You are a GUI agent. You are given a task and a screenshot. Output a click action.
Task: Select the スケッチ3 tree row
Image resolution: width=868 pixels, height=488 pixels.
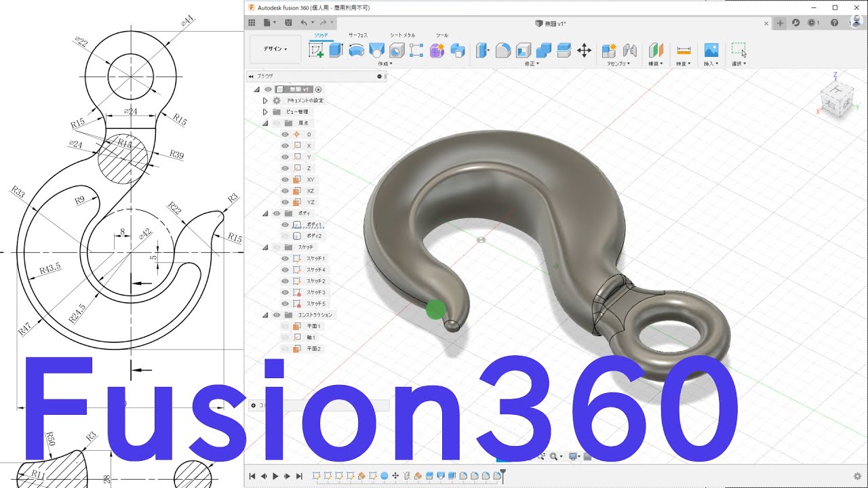(x=317, y=292)
